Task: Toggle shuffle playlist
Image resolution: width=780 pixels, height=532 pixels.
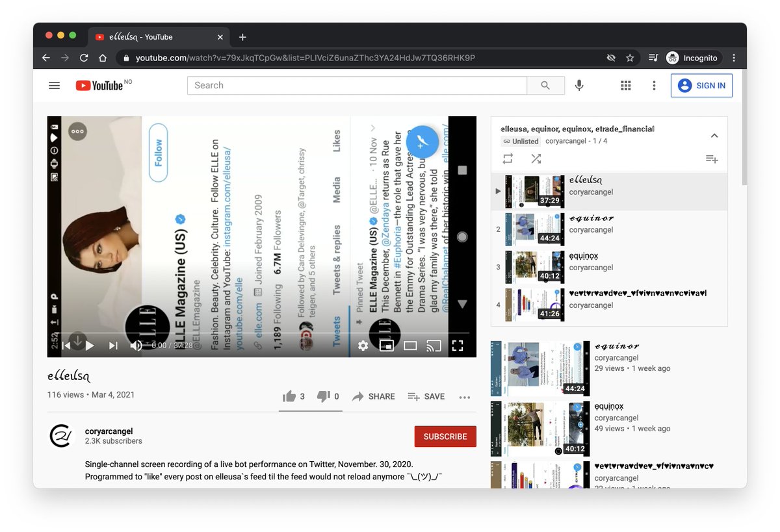Action: point(536,158)
